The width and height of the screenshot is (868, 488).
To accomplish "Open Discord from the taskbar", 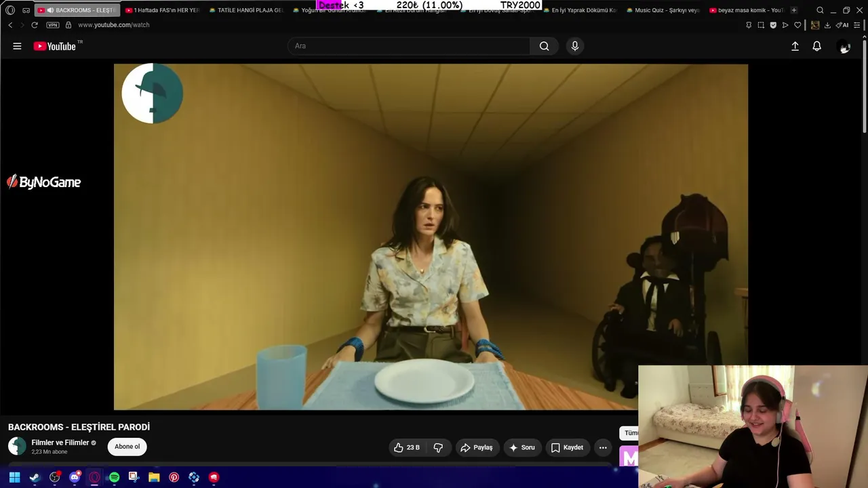I will (x=75, y=477).
